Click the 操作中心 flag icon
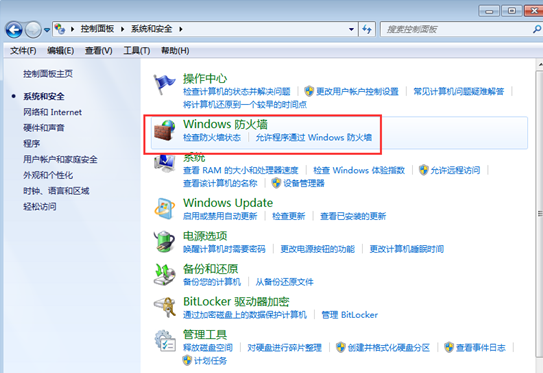The image size is (543, 373). (164, 84)
